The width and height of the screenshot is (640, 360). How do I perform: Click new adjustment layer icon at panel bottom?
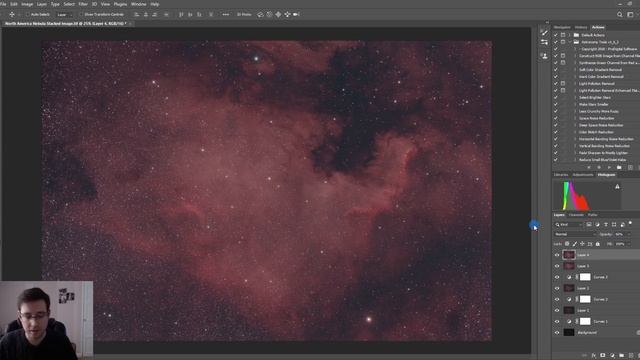pyautogui.click(x=612, y=356)
